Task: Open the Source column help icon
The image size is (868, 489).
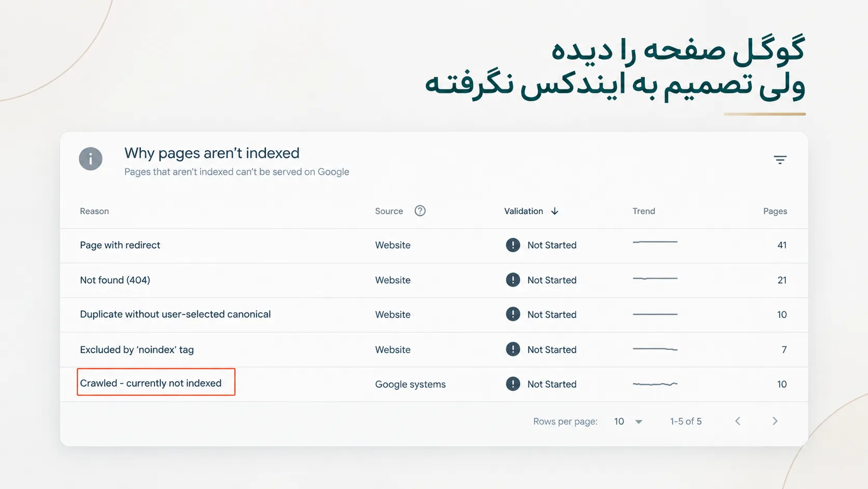Action: point(420,211)
